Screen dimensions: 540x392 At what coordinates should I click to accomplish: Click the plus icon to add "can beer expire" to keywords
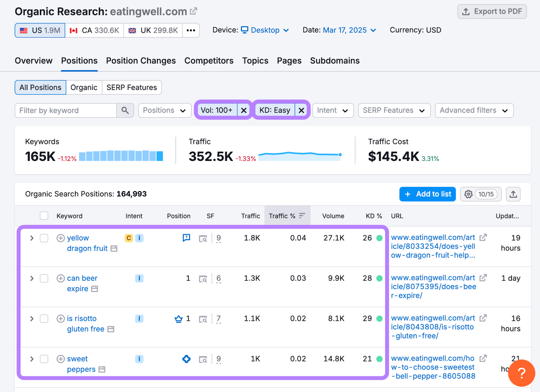(61, 278)
